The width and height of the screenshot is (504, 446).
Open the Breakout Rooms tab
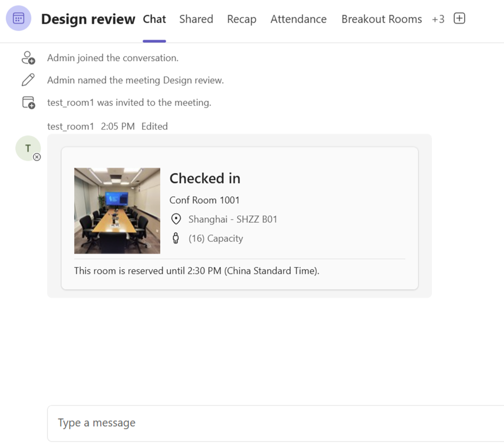(381, 19)
